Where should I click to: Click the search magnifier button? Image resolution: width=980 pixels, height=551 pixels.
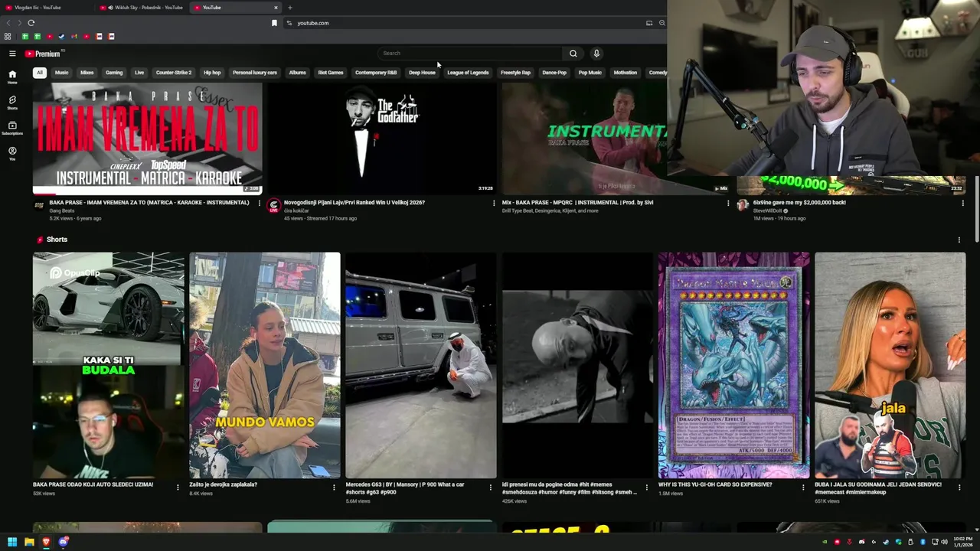click(x=573, y=54)
